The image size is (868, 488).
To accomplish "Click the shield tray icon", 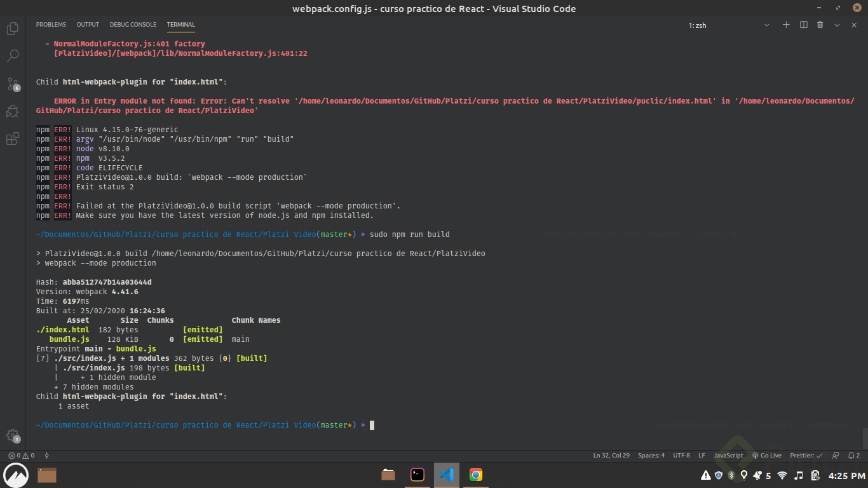I will [719, 475].
